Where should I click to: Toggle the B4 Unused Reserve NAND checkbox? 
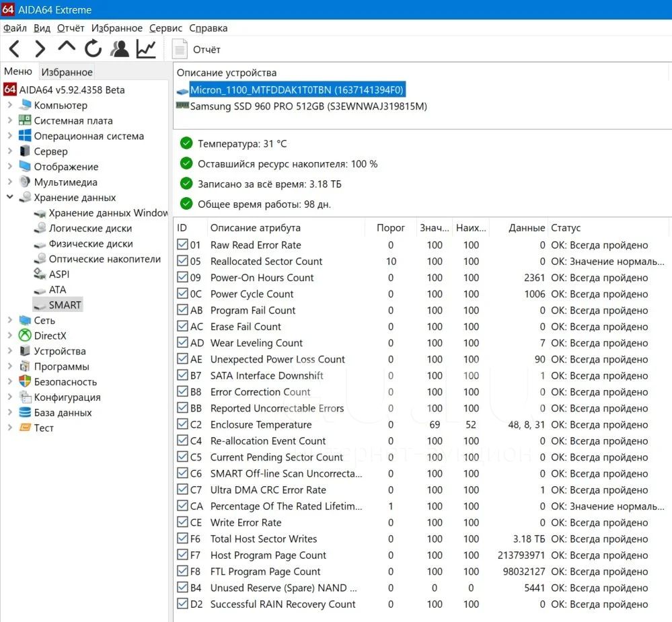click(182, 587)
